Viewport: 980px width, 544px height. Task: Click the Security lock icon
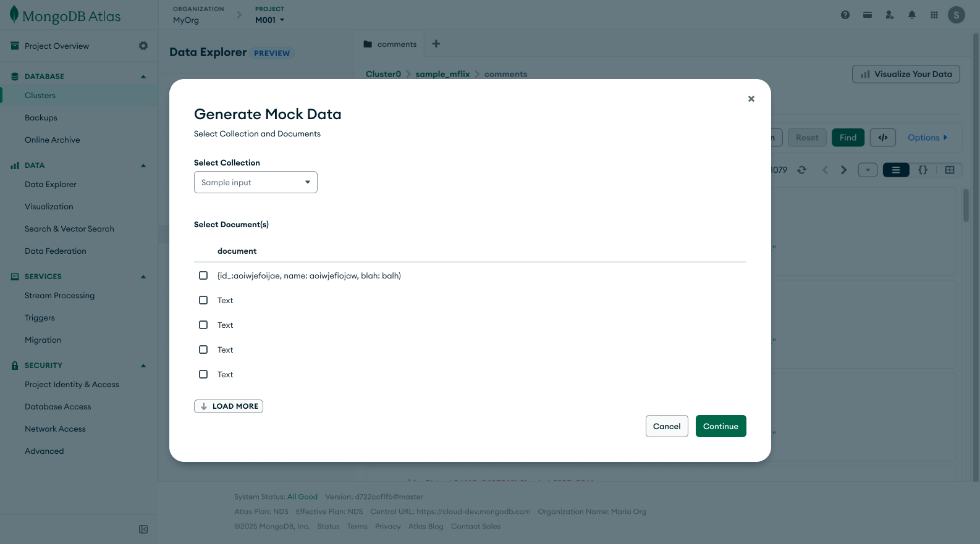click(x=15, y=366)
